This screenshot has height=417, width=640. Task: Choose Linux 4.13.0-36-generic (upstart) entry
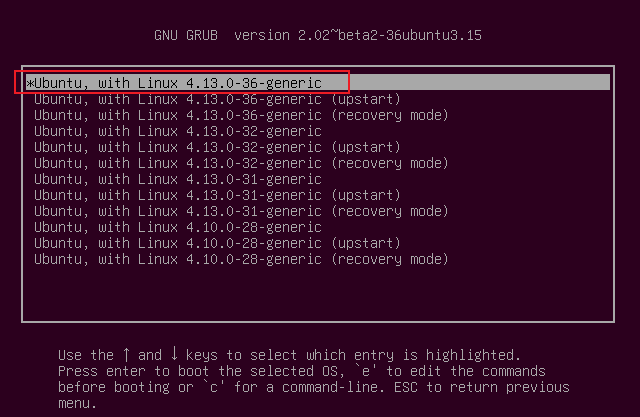[x=217, y=99]
